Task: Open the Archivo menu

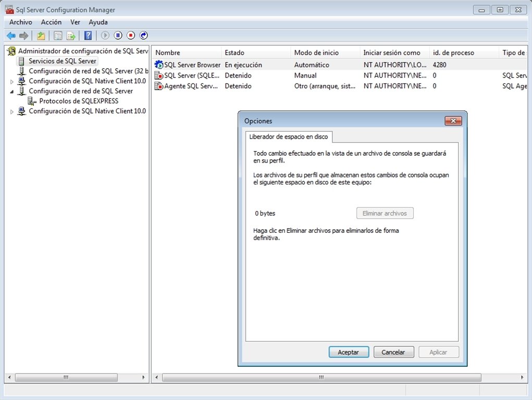Action: 21,22
